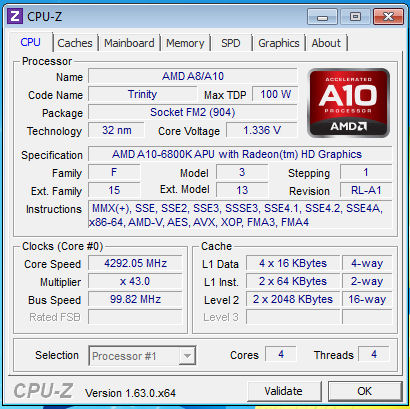Click the OK button
This screenshot has width=410, height=409.
point(365,391)
